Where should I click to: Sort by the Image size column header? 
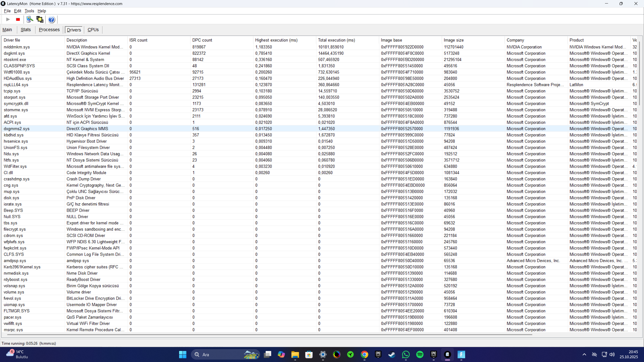tap(473, 40)
